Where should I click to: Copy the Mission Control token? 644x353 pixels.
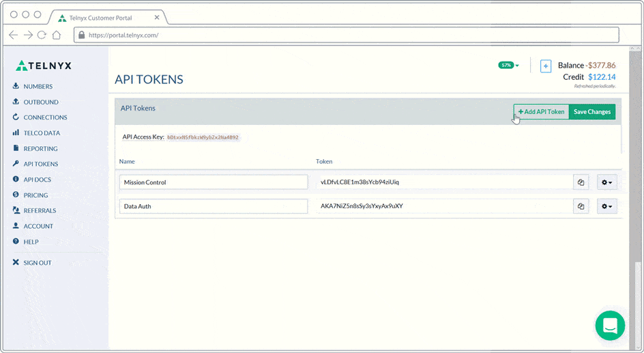tap(581, 182)
